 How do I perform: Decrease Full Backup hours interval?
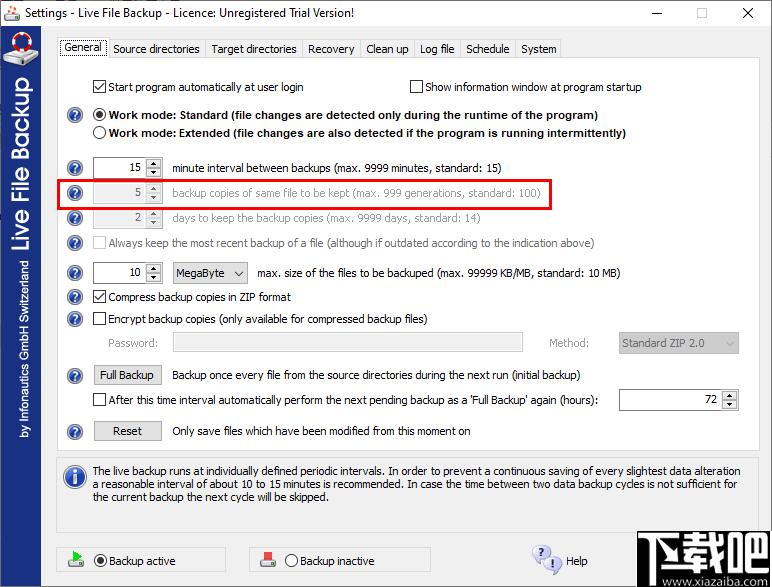coord(730,404)
